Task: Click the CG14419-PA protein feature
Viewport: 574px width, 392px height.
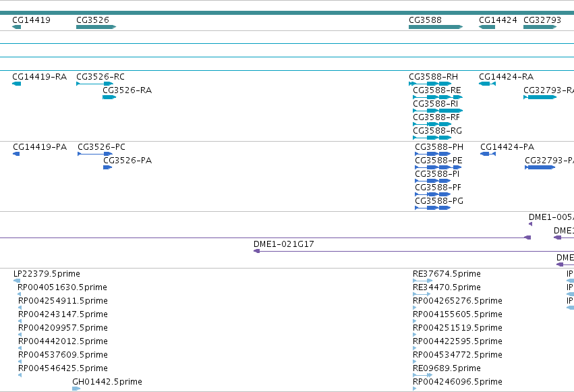Action: coord(40,147)
